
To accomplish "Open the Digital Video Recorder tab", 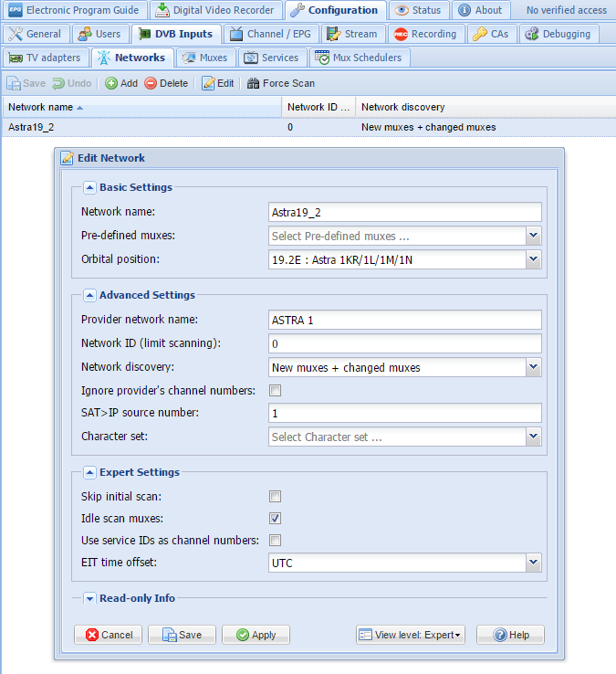I will pos(215,10).
